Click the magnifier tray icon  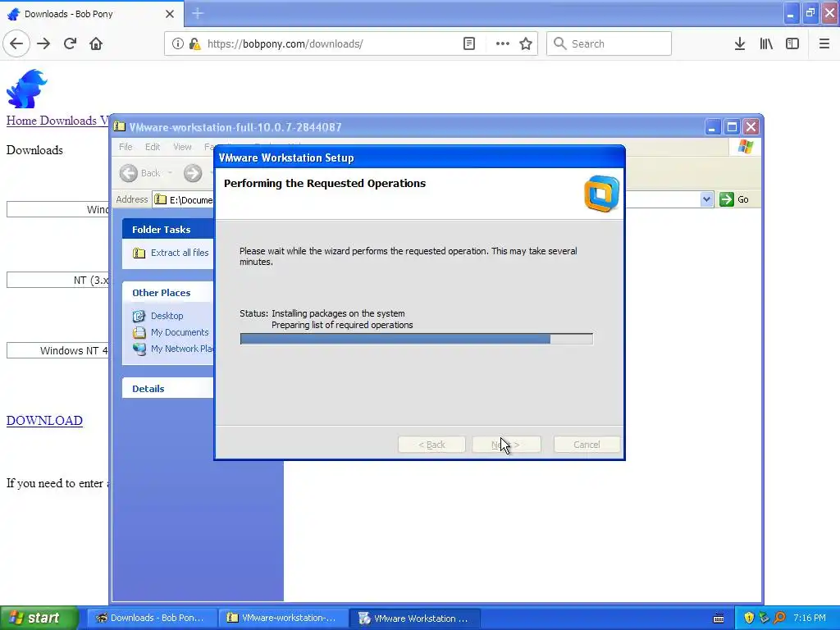click(x=780, y=619)
